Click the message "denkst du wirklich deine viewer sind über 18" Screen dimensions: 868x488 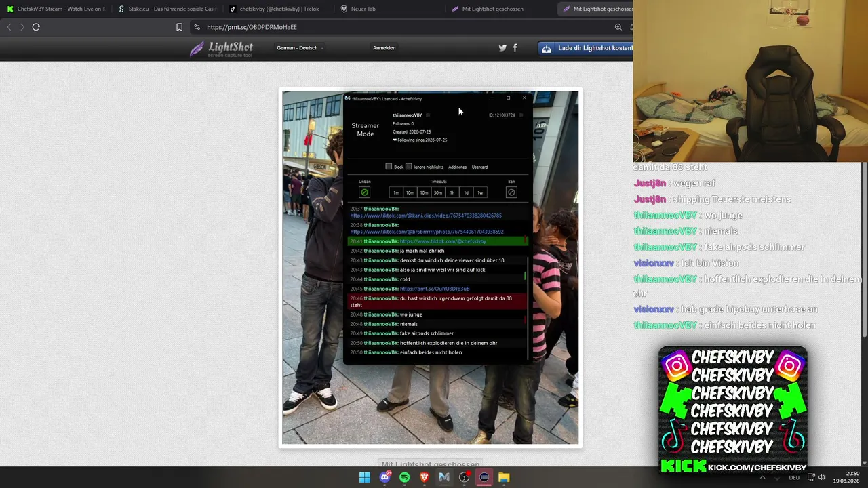[452, 260]
